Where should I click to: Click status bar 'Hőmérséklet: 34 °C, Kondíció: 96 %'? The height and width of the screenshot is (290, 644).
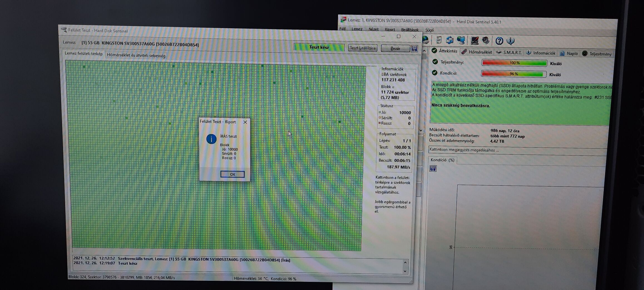(265, 279)
